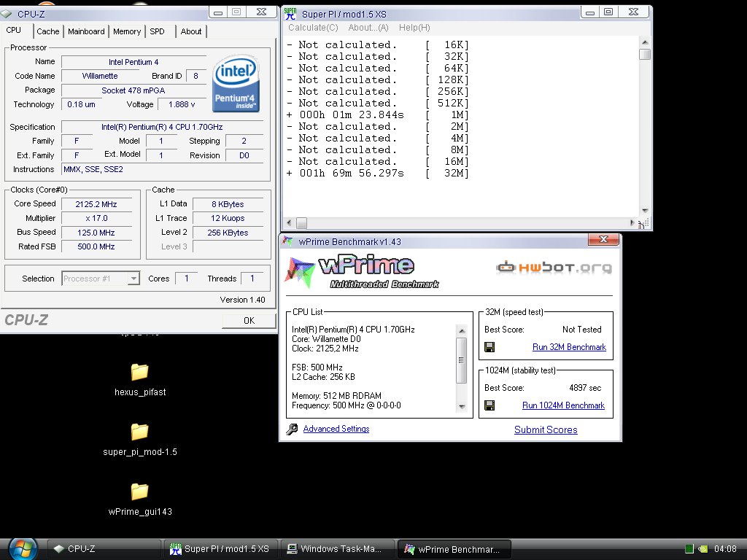Image resolution: width=747 pixels, height=560 pixels.
Task: Click the NVIDIA tray icon
Action: coord(703,549)
